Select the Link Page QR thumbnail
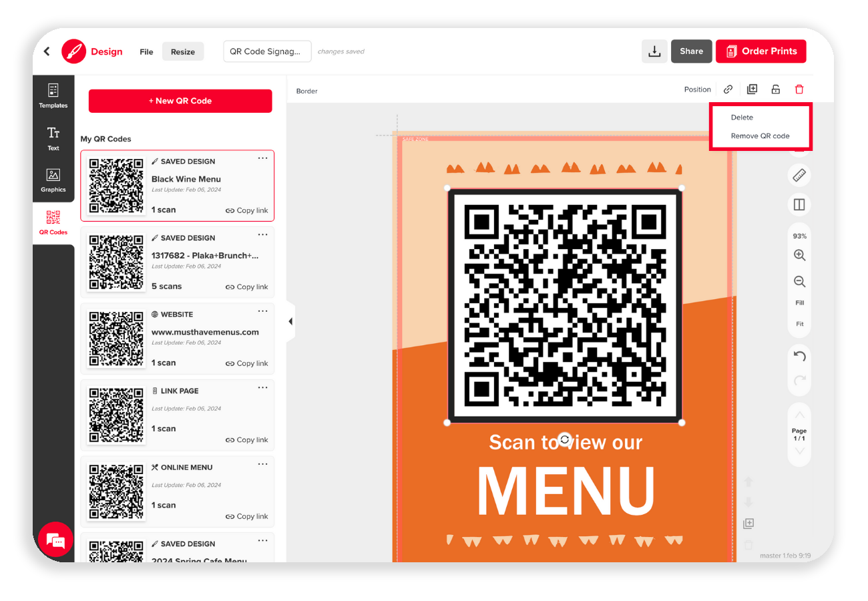Image resolution: width=868 pixels, height=601 pixels. [x=117, y=415]
